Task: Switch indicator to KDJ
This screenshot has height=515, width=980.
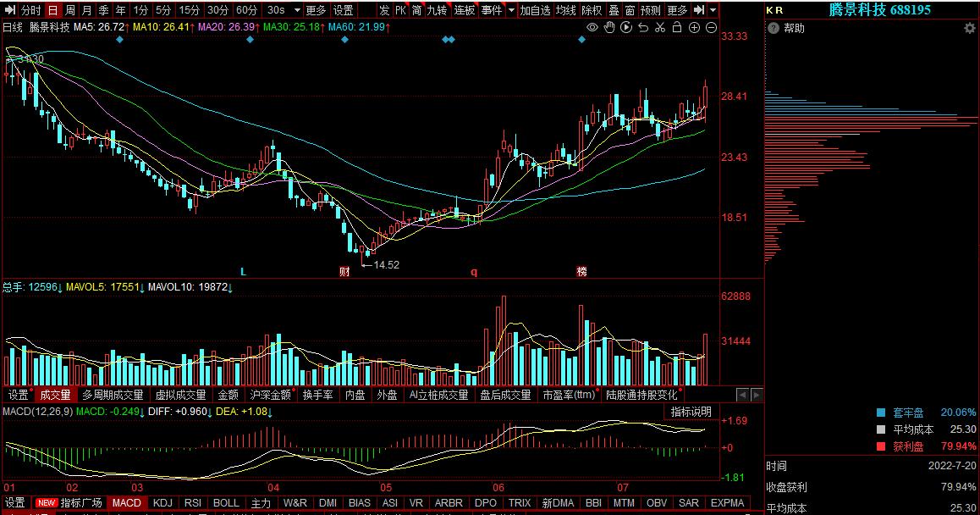Action: tap(162, 502)
